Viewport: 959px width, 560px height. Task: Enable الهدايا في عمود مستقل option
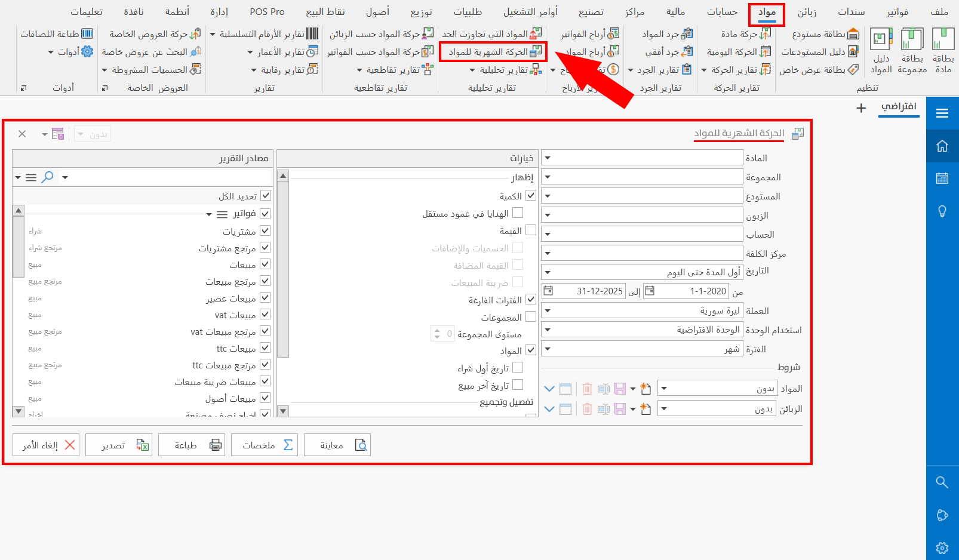[x=518, y=213]
